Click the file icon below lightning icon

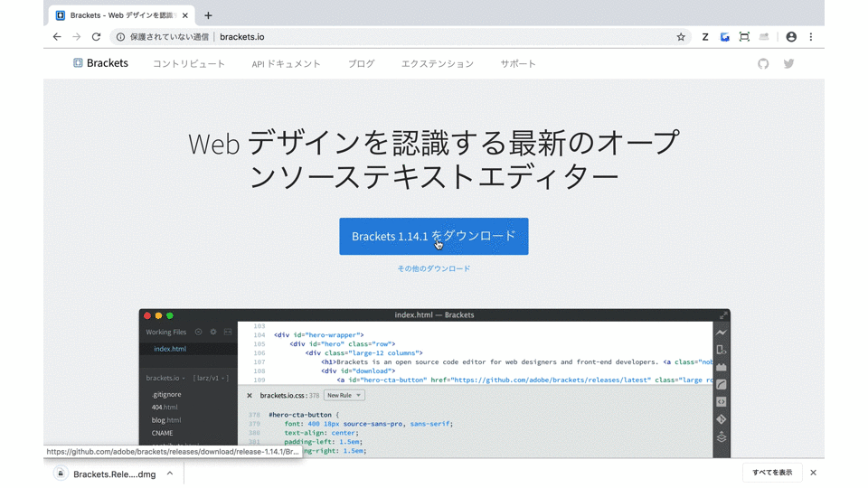[722, 350]
